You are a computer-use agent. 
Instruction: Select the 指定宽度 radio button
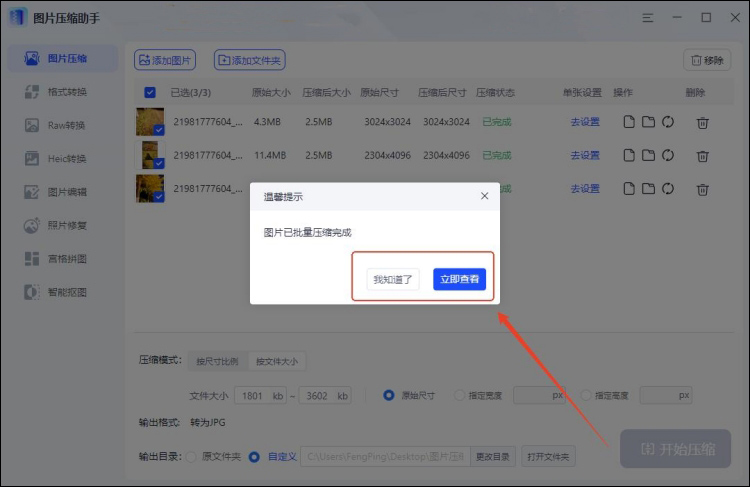pos(459,396)
